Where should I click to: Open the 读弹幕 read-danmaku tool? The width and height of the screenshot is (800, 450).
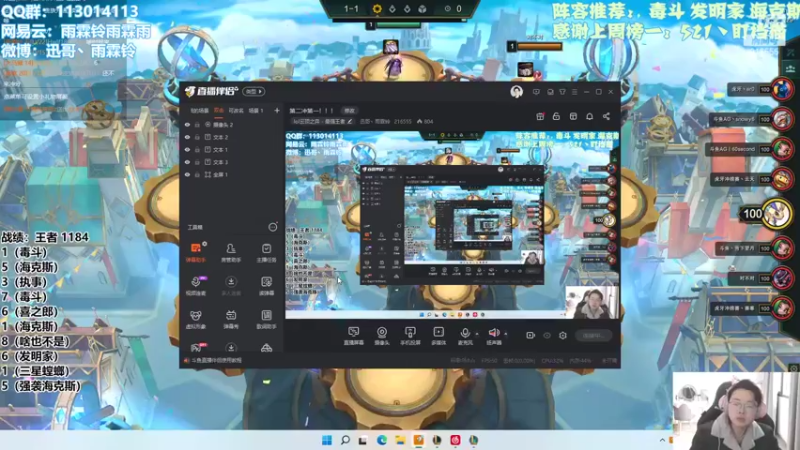(x=266, y=286)
